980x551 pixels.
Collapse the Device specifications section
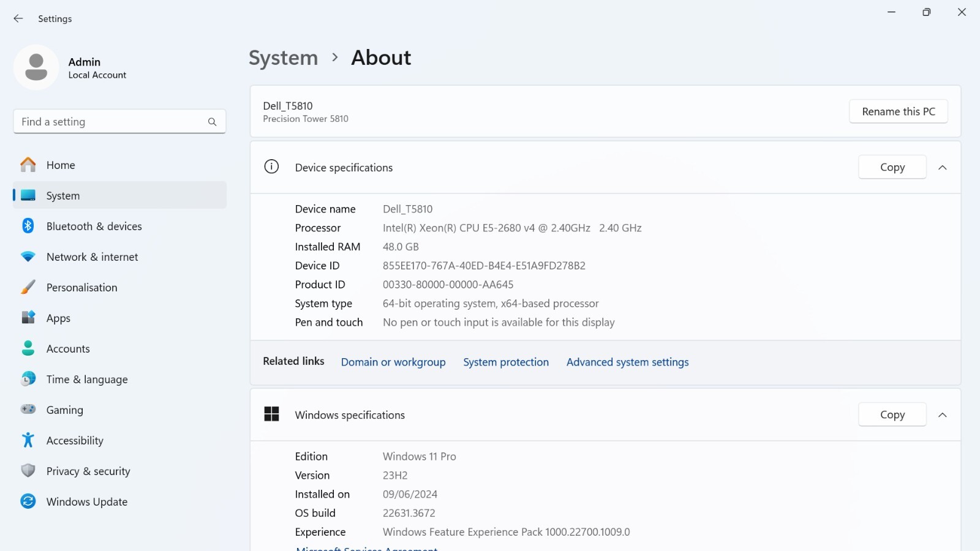tap(943, 167)
